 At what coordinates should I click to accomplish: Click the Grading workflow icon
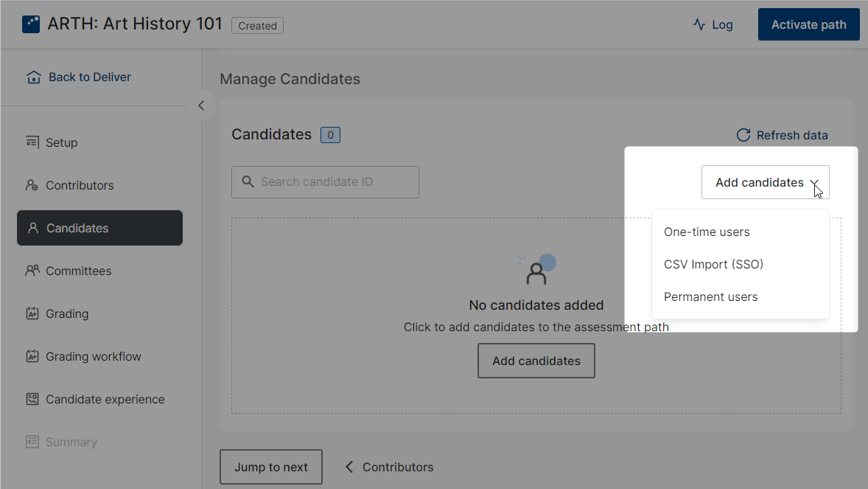coord(32,356)
